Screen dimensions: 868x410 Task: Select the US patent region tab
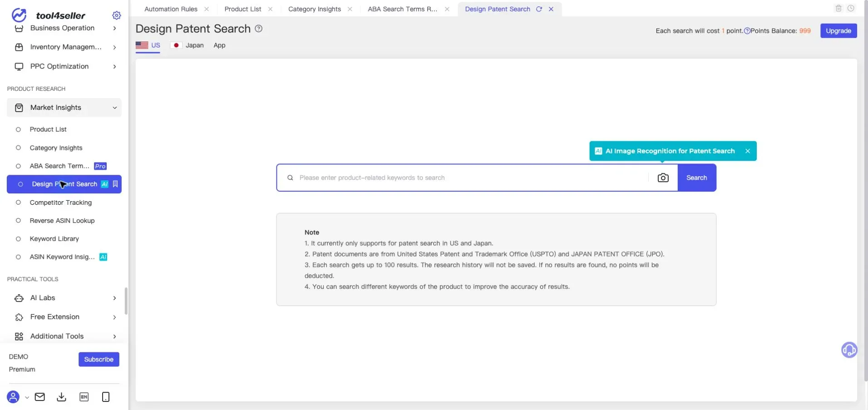point(148,45)
